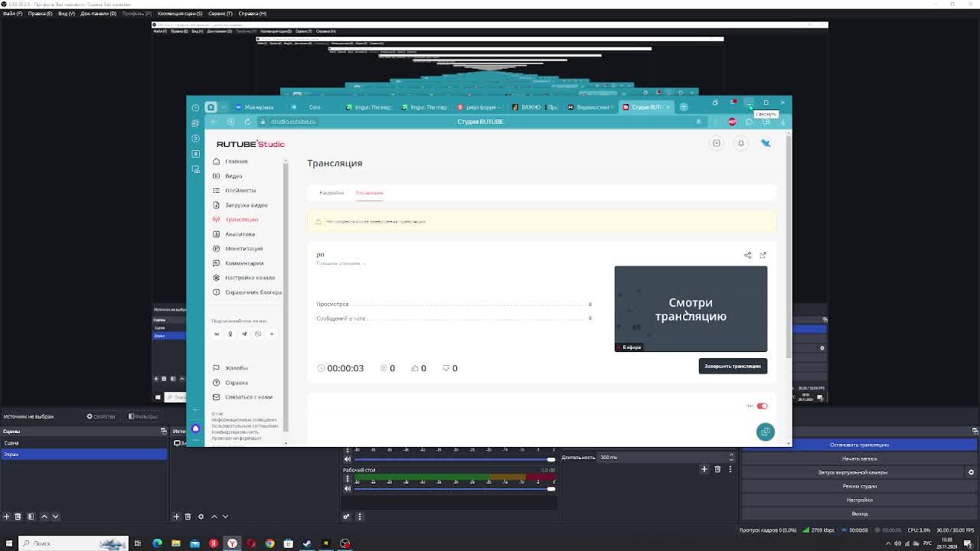Undock the Сцены panel

point(163,431)
